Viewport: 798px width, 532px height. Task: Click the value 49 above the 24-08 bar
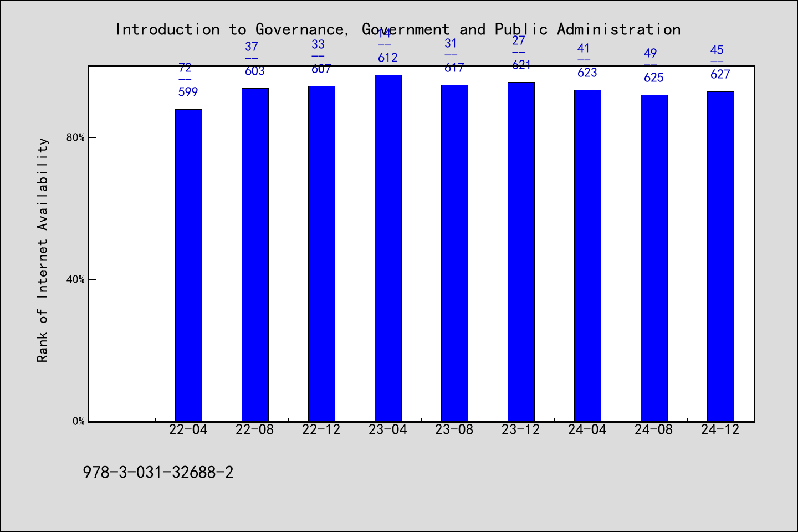point(651,53)
